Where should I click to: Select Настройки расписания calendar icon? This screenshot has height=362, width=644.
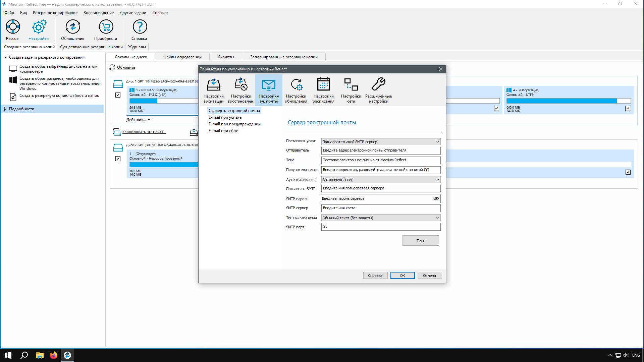(x=324, y=90)
